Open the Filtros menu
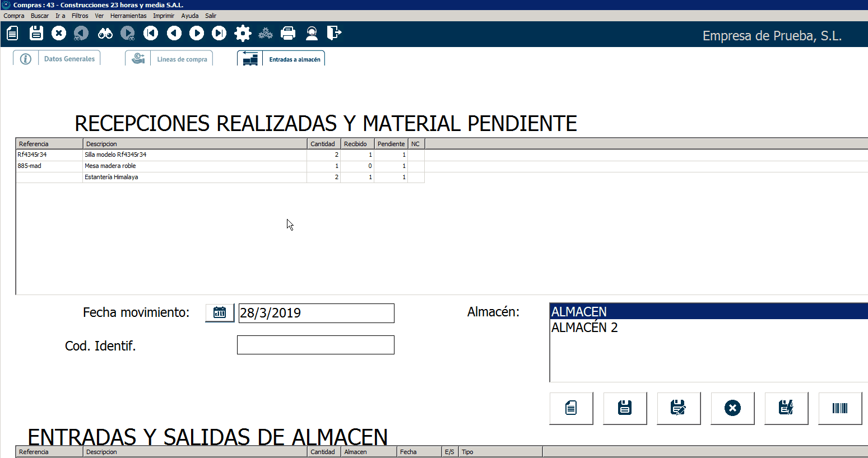Viewport: 868px width, 458px height. pos(80,16)
